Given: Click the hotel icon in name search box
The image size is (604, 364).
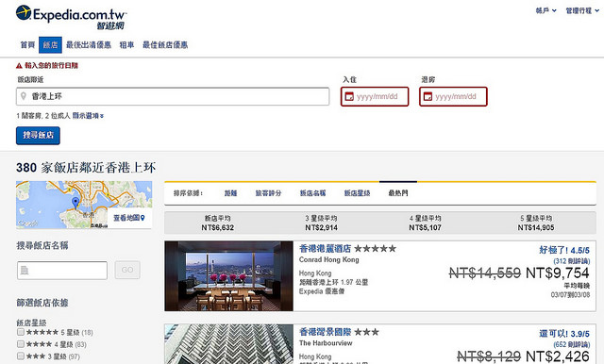Looking at the screenshot, I should pyautogui.click(x=25, y=270).
